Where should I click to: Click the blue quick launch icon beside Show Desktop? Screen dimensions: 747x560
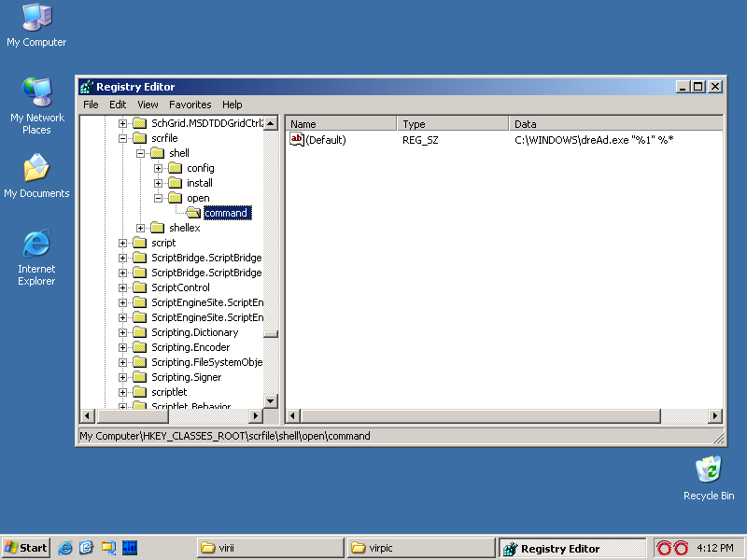pyautogui.click(x=130, y=548)
